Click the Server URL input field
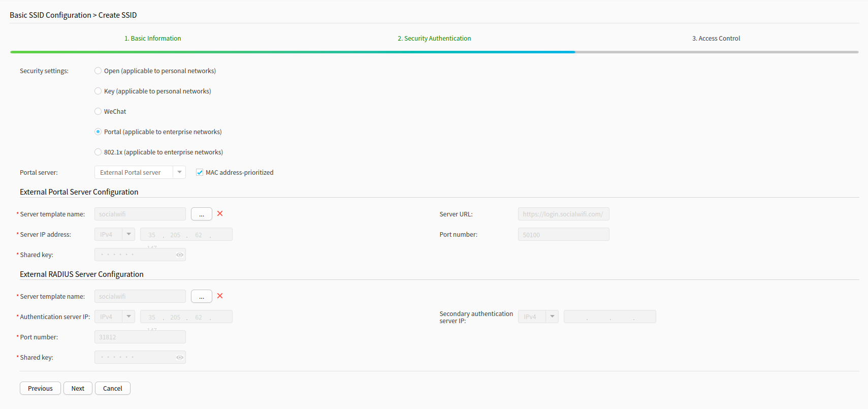The image size is (868, 409). coord(563,214)
